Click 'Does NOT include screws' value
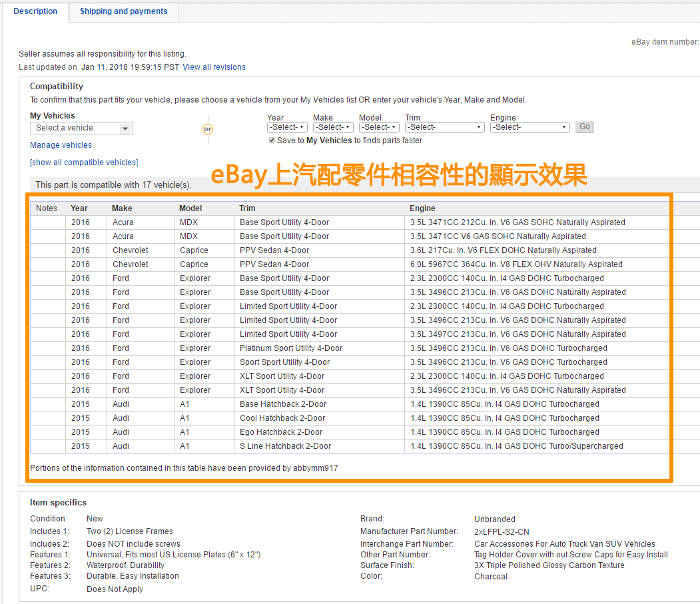 coord(133,544)
